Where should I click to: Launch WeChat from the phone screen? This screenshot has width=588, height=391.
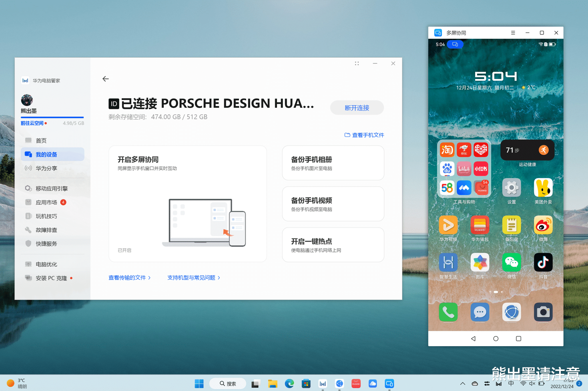[x=512, y=262]
